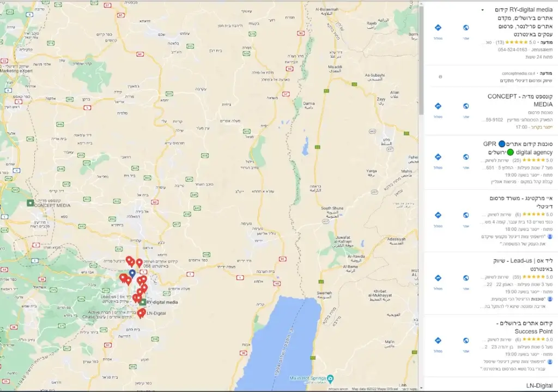This screenshot has height=392, width=558.
Task: Open the CONCEPT MEDIA result title
Action: [520, 100]
